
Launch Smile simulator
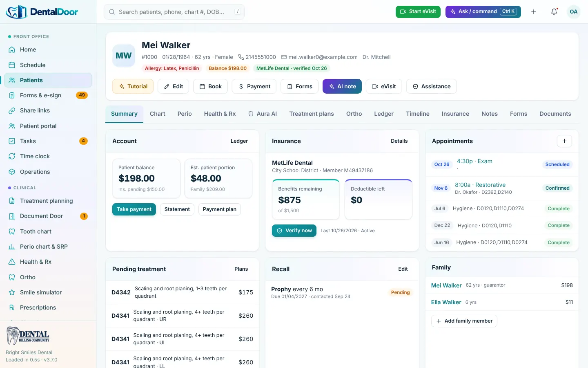point(48,292)
